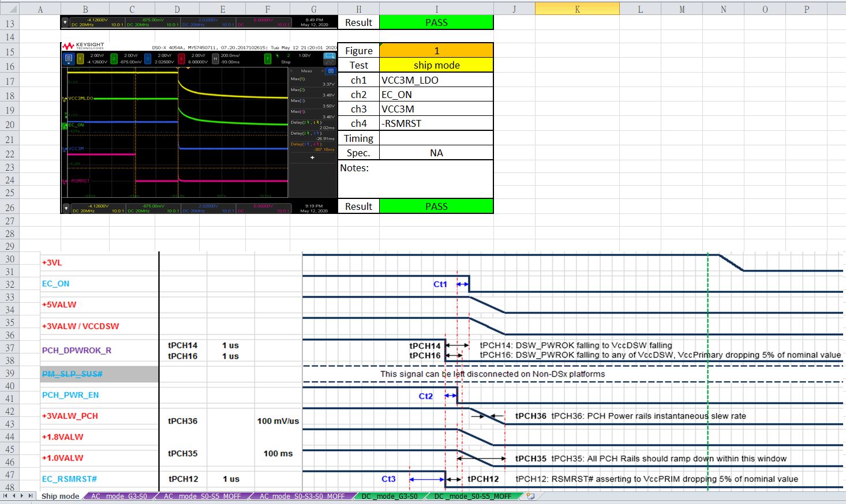Image resolution: width=846 pixels, height=504 pixels.
Task: Select the 'VCC3M' cell in ch3 row
Action: pos(436,109)
